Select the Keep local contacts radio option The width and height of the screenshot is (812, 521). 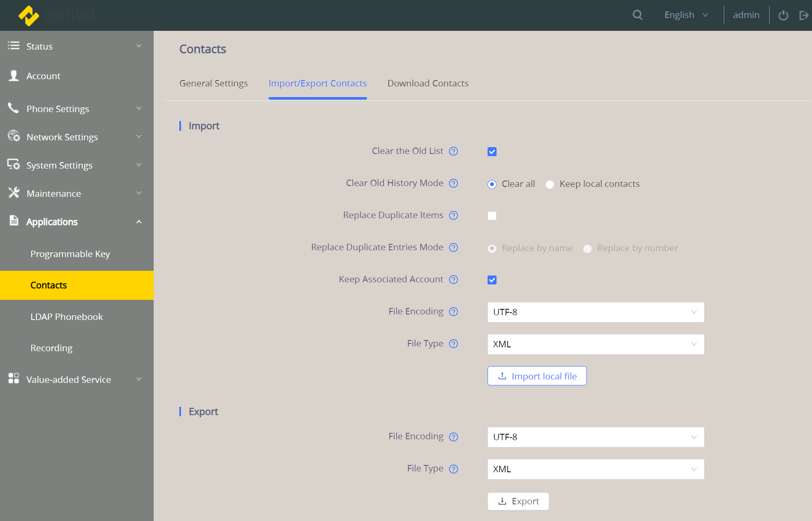click(x=550, y=184)
